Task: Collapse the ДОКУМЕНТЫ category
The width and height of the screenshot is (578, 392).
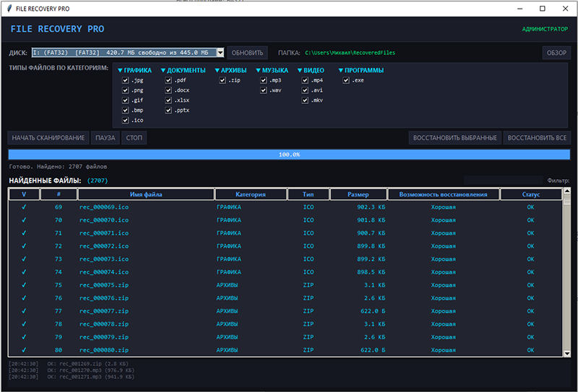Action: click(x=163, y=71)
